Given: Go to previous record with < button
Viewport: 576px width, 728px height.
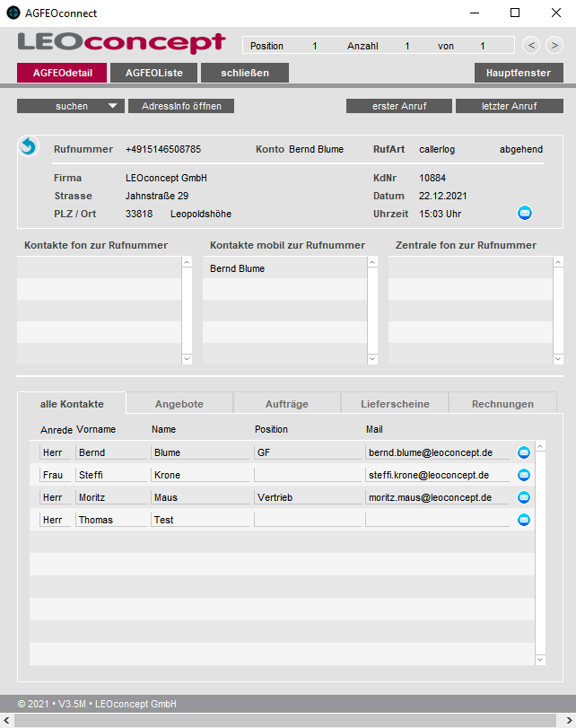Looking at the screenshot, I should (531, 46).
